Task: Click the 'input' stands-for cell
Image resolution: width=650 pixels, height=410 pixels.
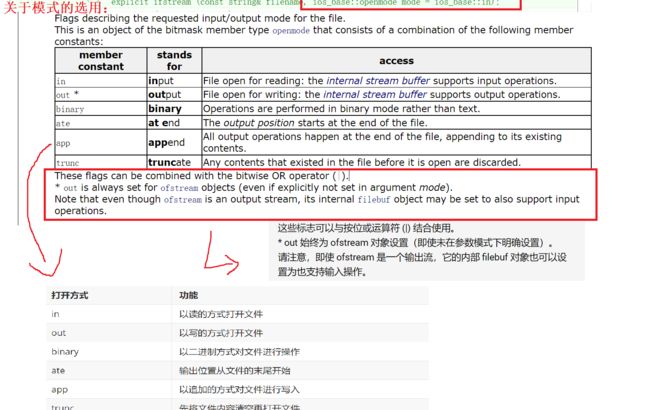Action: (x=174, y=81)
